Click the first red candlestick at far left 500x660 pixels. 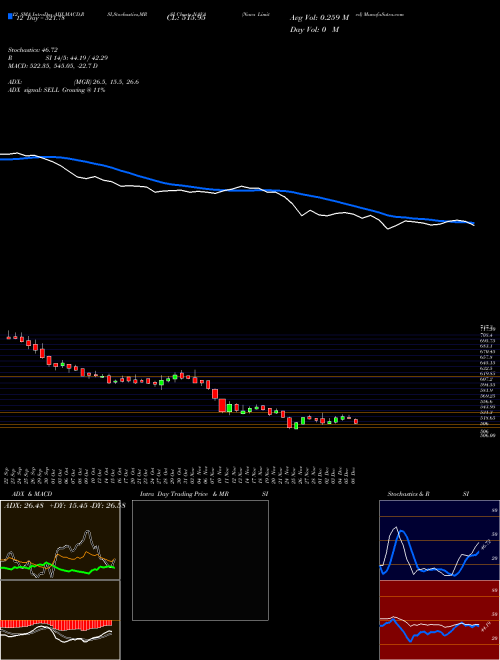(x=8, y=337)
